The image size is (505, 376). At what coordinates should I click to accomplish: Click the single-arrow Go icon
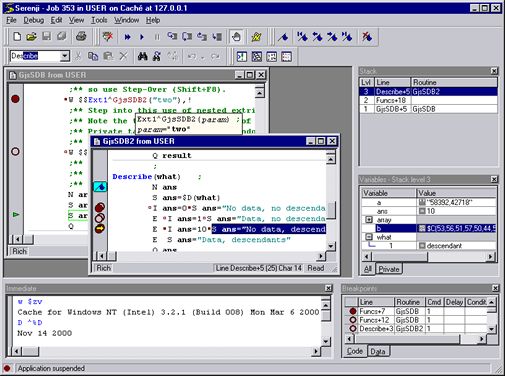(142, 37)
